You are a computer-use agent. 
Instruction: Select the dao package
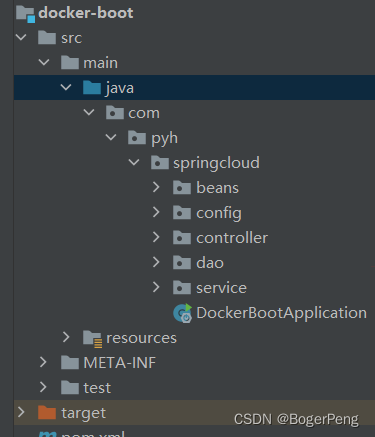[x=210, y=263]
